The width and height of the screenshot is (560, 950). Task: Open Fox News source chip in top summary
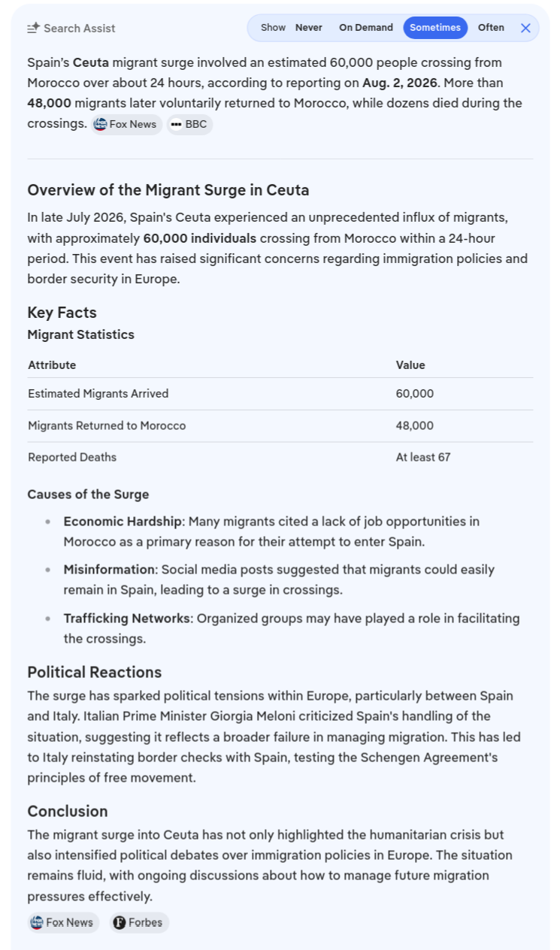(126, 124)
